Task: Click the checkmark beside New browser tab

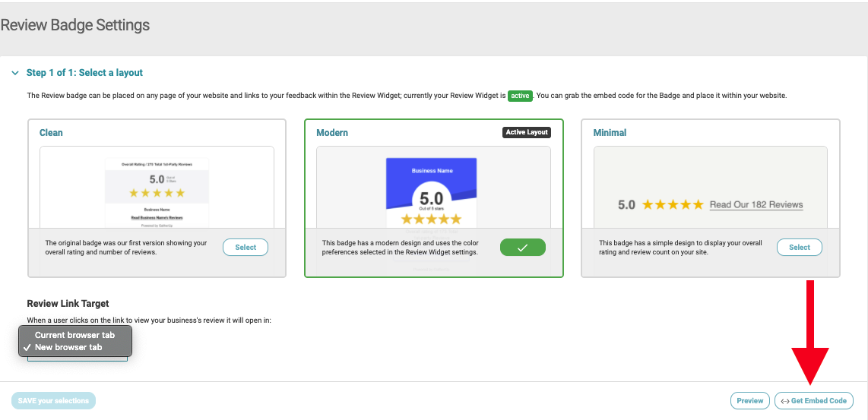Action: point(27,348)
